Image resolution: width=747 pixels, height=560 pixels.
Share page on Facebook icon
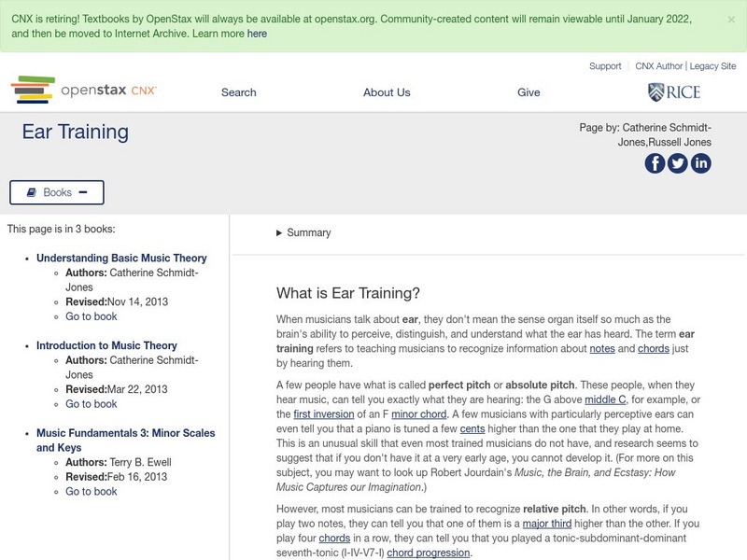point(655,163)
